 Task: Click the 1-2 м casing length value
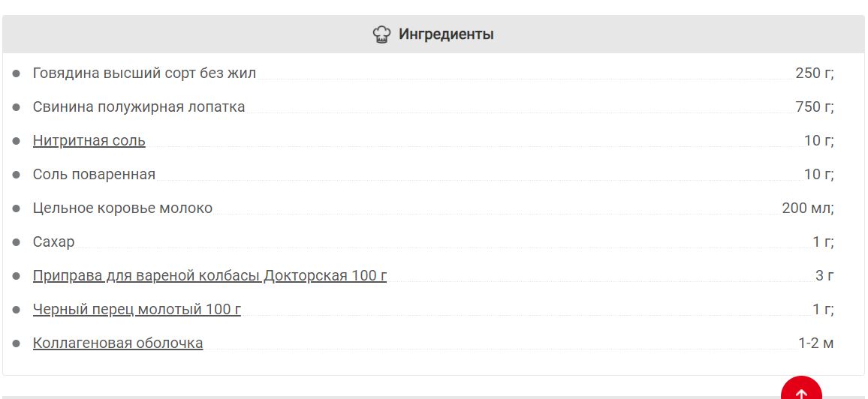click(816, 343)
